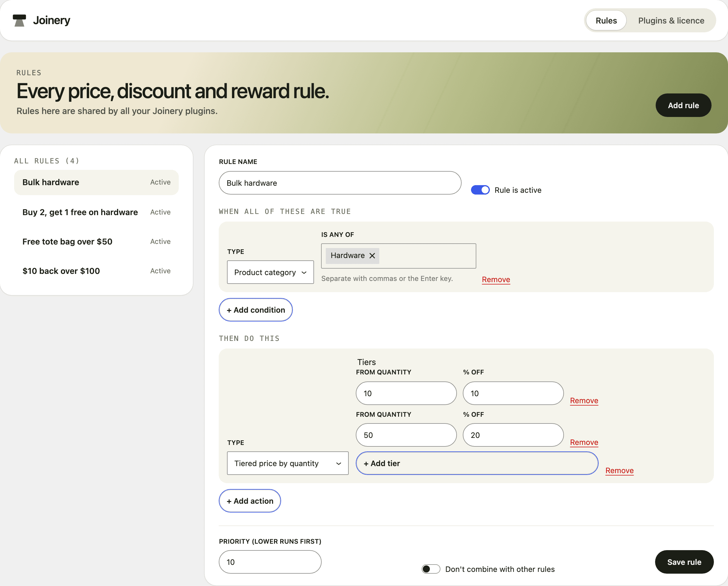Click the Priority input field

pyautogui.click(x=270, y=562)
